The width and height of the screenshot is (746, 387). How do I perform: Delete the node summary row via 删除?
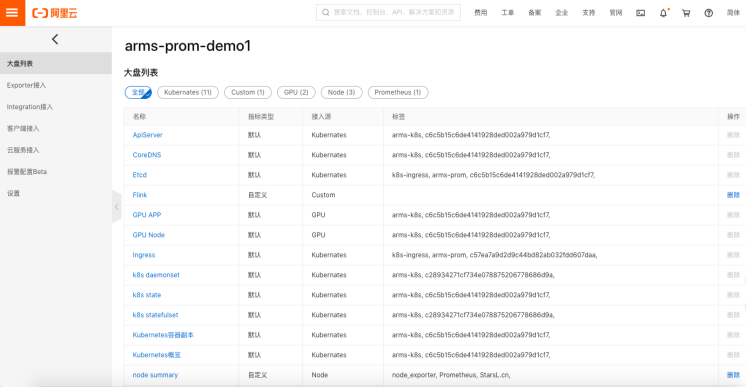pos(734,375)
